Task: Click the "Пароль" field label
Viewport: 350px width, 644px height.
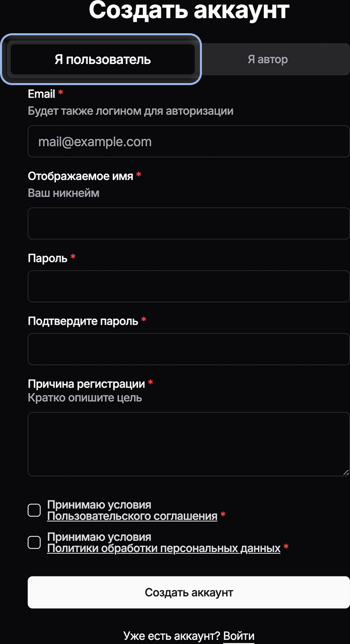Action: pos(47,258)
